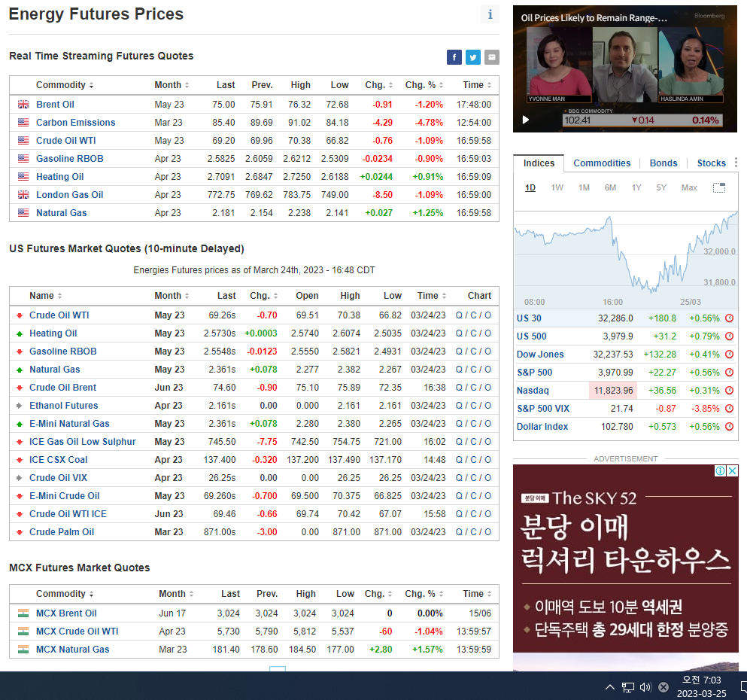Open options O link for Natural Gas row

487,370
